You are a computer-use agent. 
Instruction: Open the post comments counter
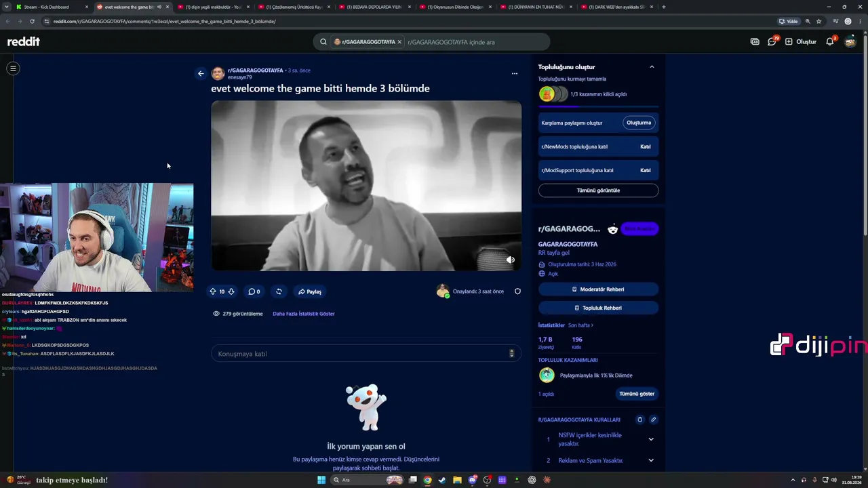point(254,291)
